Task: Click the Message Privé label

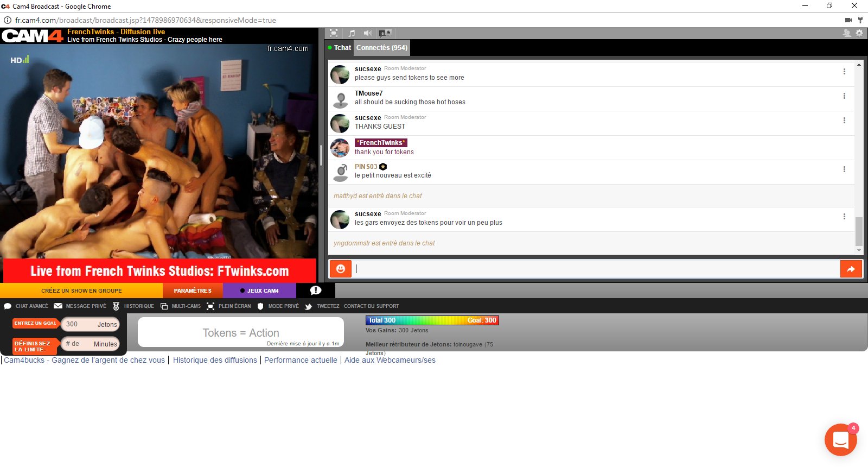Action: pyautogui.click(x=86, y=306)
